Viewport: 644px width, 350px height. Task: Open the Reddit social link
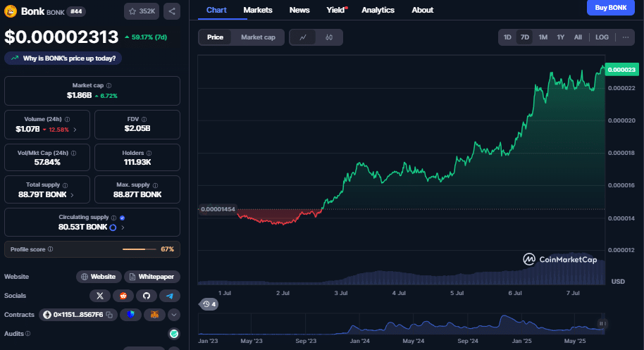(123, 296)
